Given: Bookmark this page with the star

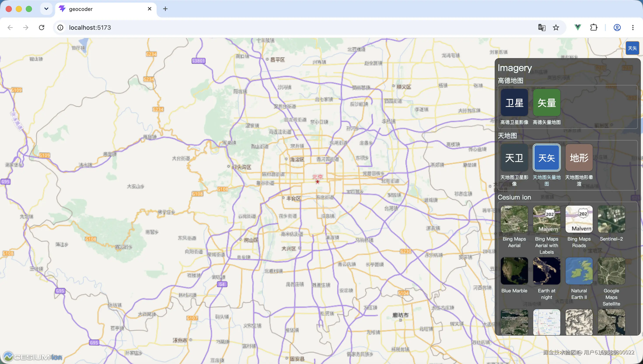Looking at the screenshot, I should click(x=556, y=28).
